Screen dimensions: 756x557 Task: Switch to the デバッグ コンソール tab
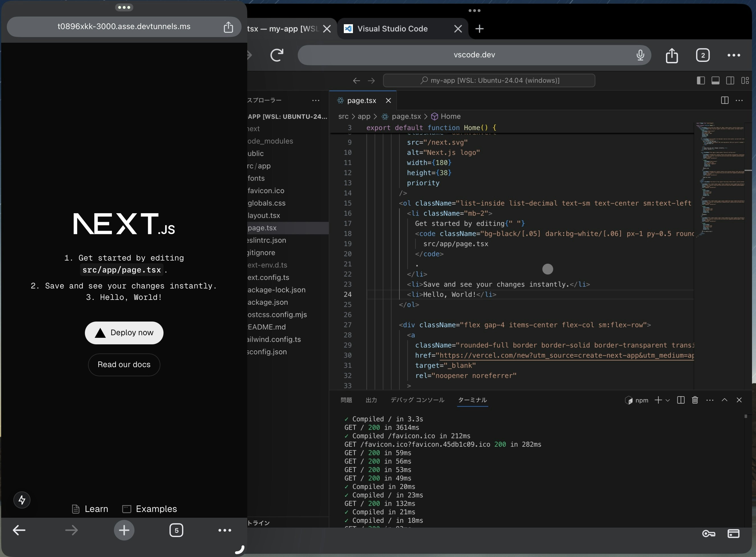[417, 400]
